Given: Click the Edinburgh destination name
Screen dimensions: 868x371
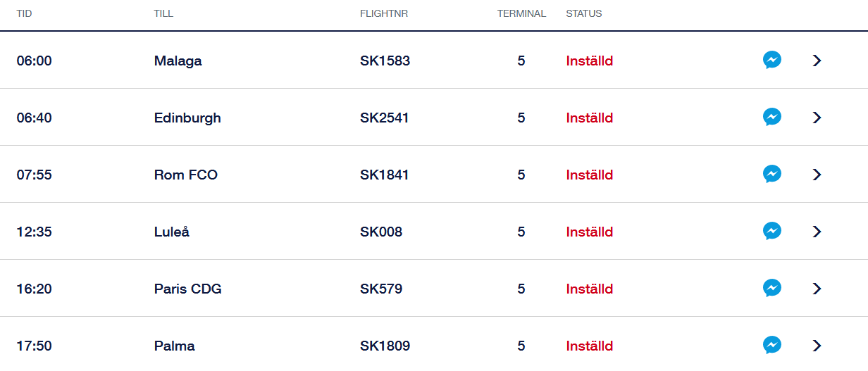Looking at the screenshot, I should click(x=187, y=118).
